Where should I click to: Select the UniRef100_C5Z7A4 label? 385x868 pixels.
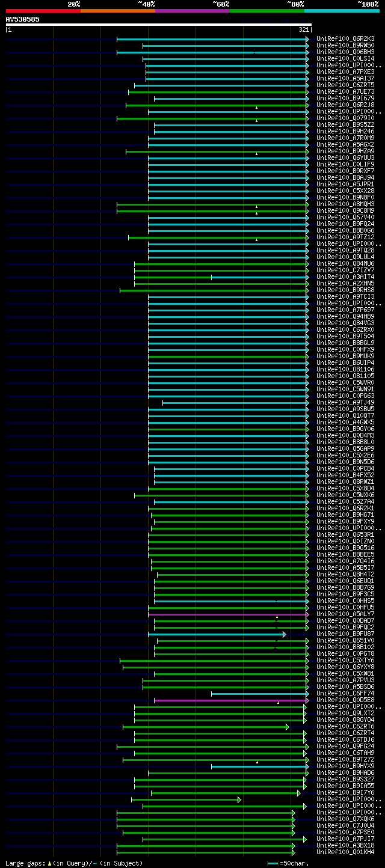point(345,502)
